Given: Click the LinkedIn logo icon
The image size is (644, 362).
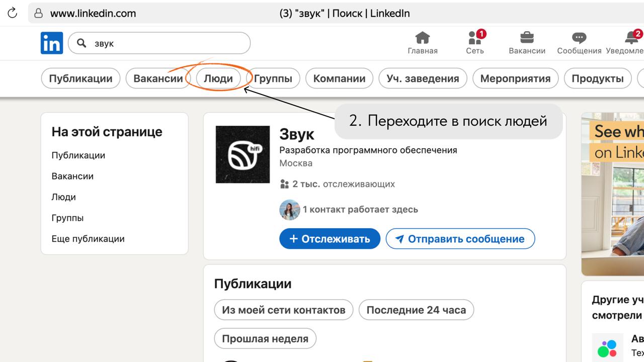Looking at the screenshot, I should click(52, 43).
